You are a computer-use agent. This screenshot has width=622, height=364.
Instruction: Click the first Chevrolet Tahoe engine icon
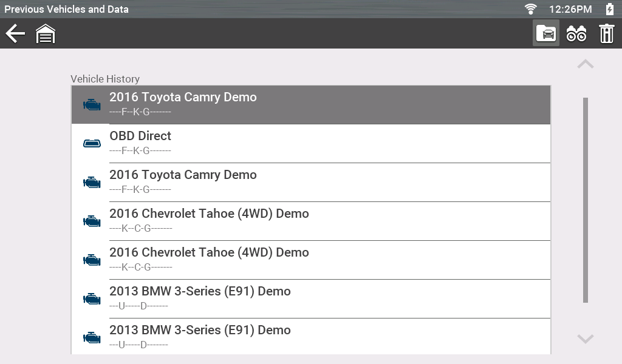coord(92,221)
